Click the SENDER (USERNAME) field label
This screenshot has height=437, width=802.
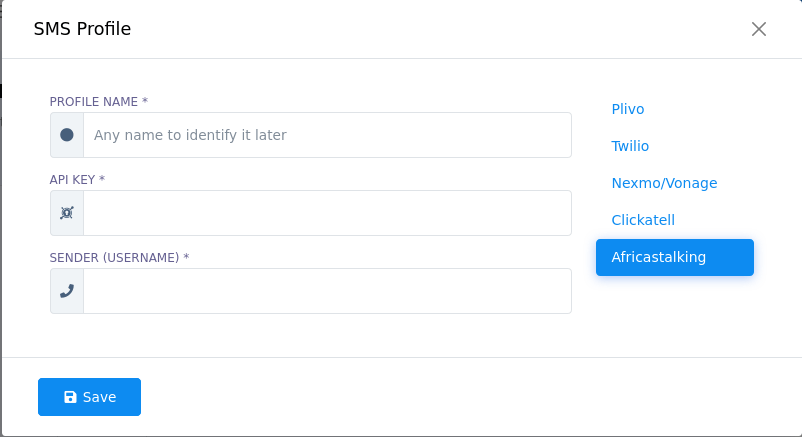click(114, 257)
